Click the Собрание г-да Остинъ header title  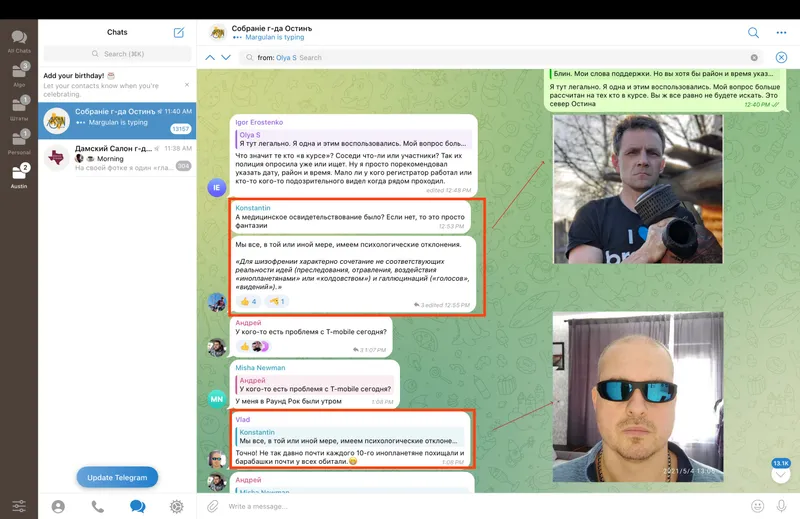tap(271, 29)
